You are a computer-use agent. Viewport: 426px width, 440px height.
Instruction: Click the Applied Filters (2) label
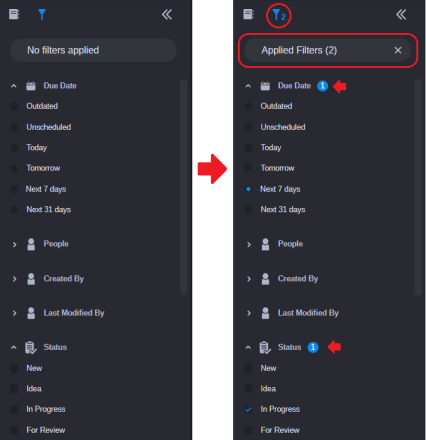[x=299, y=50]
